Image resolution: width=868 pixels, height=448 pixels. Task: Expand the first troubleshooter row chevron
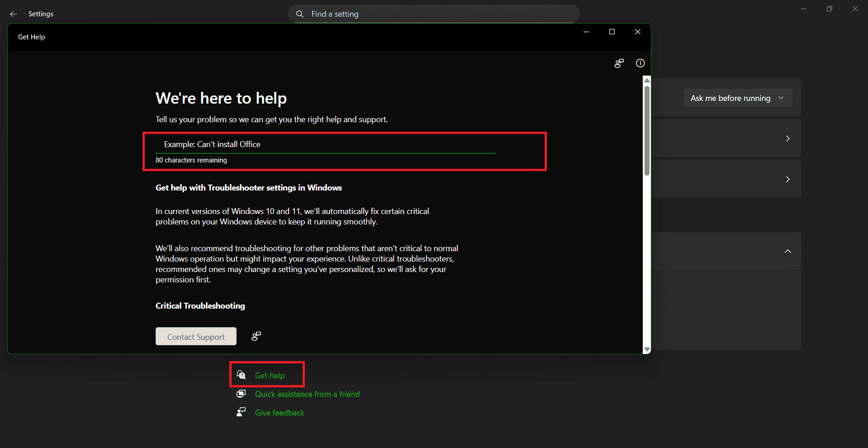[787, 138]
